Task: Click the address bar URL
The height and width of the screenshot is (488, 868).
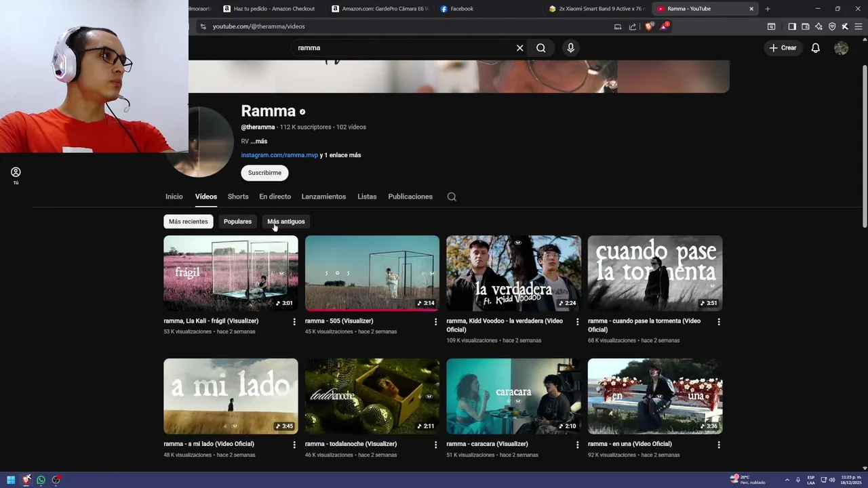Action: 258,26
